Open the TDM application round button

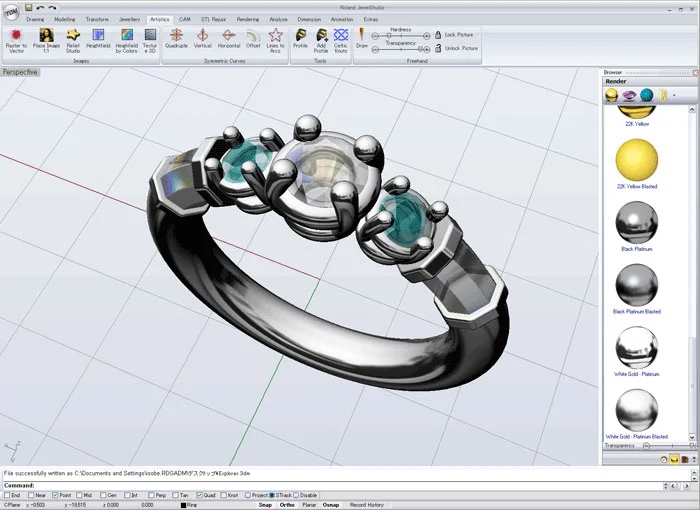[11, 12]
